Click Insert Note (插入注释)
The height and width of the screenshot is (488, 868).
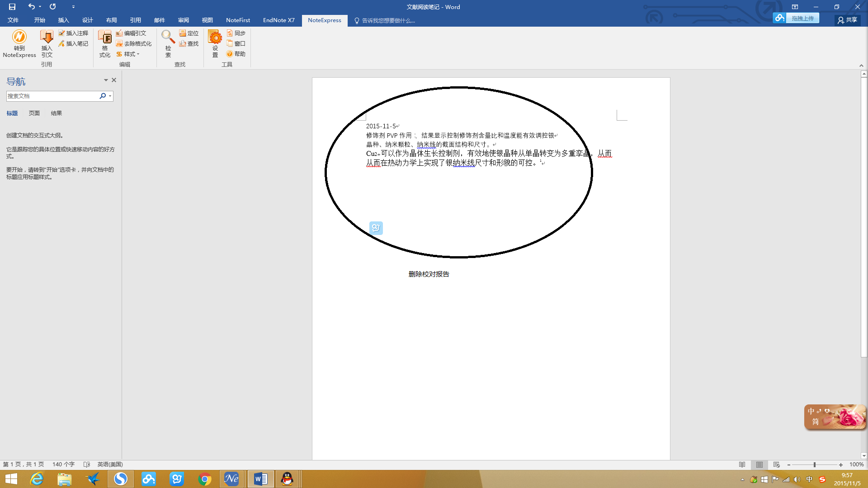pyautogui.click(x=73, y=33)
